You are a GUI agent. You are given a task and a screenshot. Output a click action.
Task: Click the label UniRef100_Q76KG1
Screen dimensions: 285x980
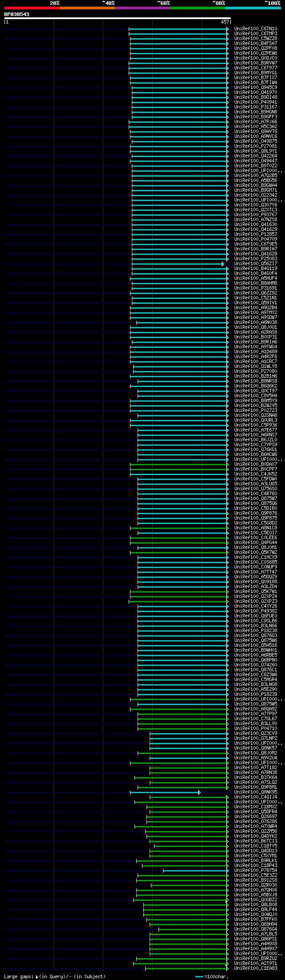[x=256, y=449]
